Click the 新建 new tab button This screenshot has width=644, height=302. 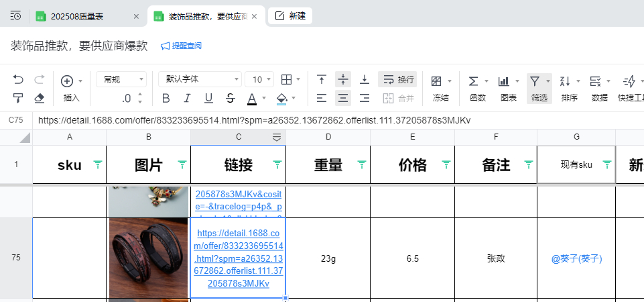(290, 16)
